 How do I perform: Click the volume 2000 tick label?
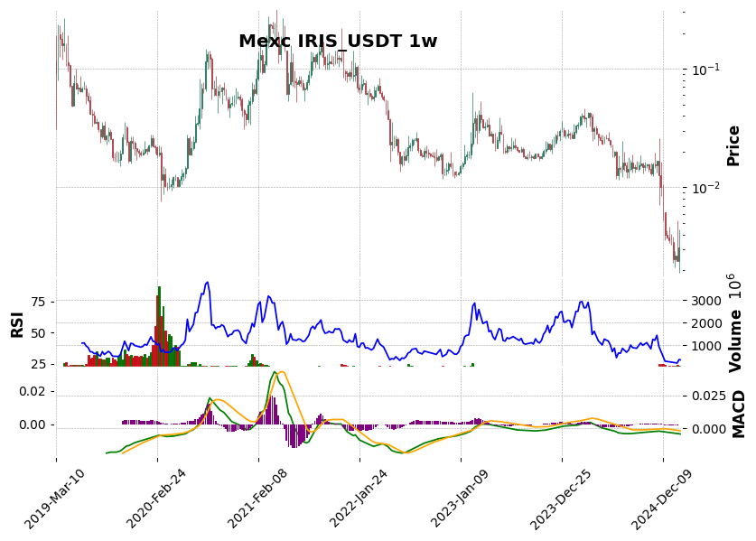[x=706, y=323]
